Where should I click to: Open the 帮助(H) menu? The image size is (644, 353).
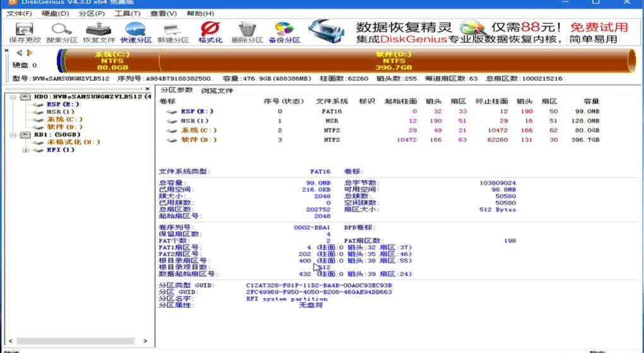[x=200, y=13]
